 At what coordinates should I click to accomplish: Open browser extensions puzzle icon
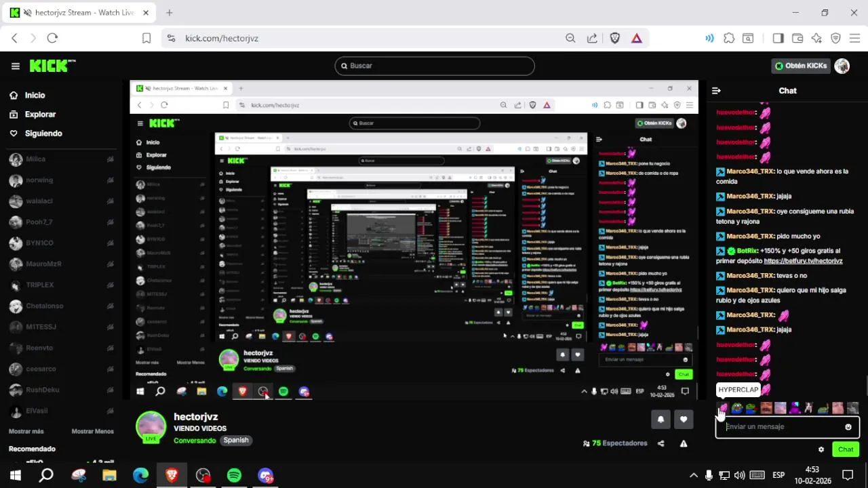click(729, 39)
